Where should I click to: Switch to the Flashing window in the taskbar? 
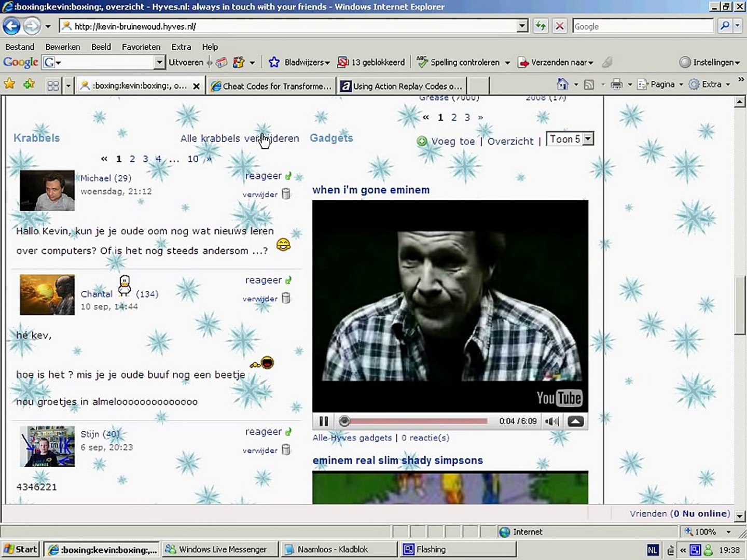[x=459, y=550]
